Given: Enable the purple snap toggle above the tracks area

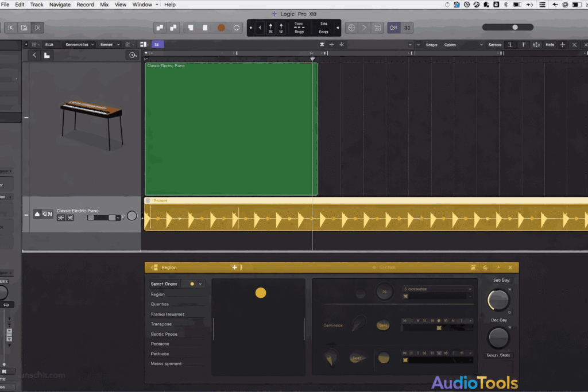Looking at the screenshot, I should pyautogui.click(x=157, y=44).
